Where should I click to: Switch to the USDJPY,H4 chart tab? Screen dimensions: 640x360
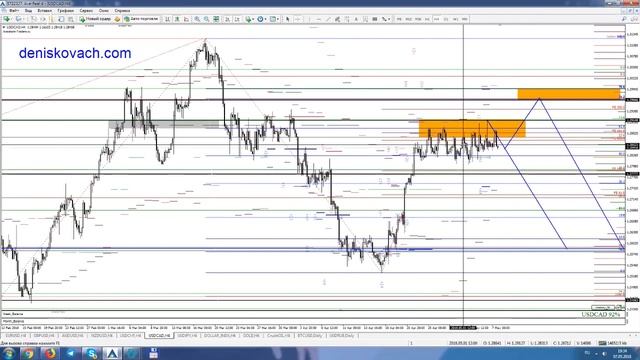point(187,335)
